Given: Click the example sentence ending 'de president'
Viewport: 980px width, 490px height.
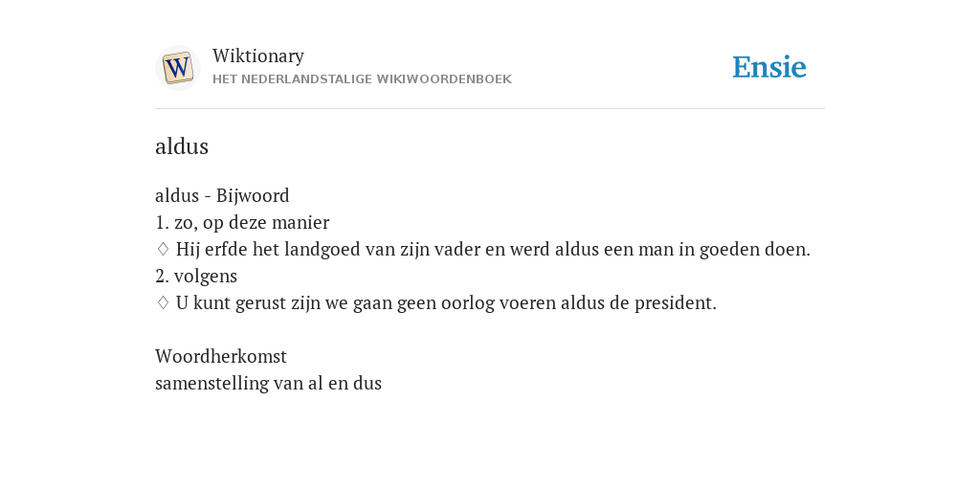Looking at the screenshot, I should pyautogui.click(x=446, y=303).
